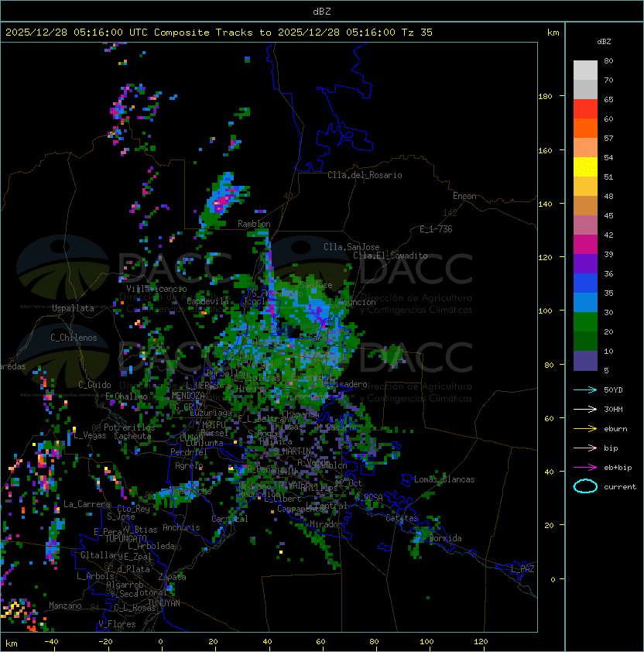Click the Clla.del_Rosario map label
This screenshot has height=652, width=644.
(365, 175)
